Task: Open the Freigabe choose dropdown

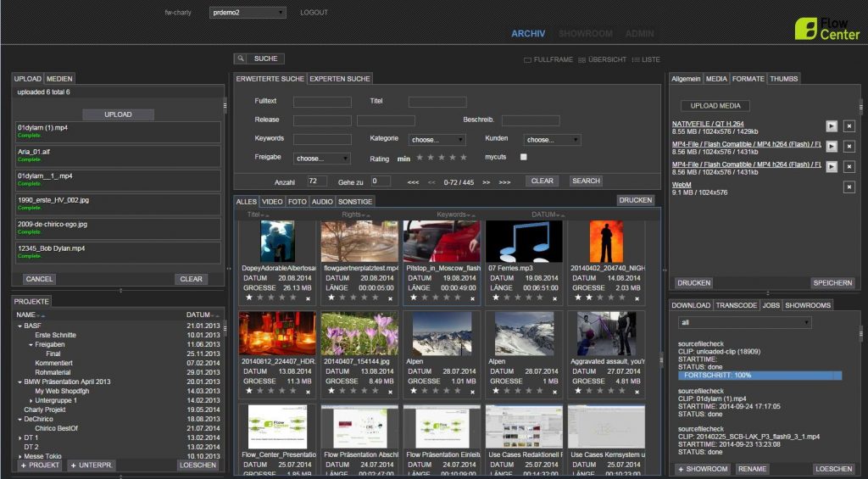Action: 322,159
